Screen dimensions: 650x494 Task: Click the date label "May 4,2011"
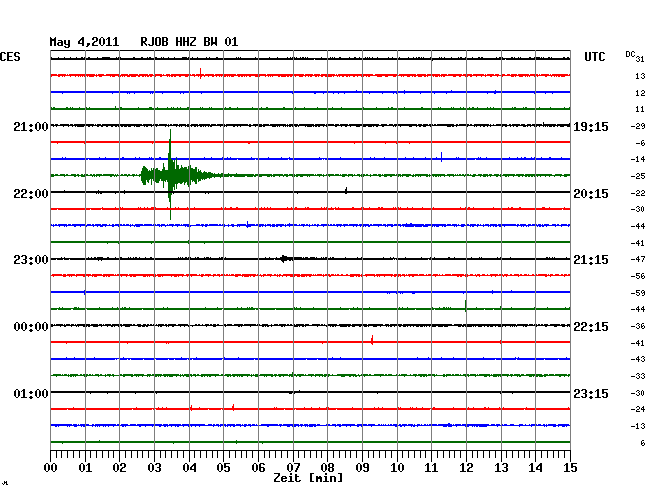click(x=84, y=42)
